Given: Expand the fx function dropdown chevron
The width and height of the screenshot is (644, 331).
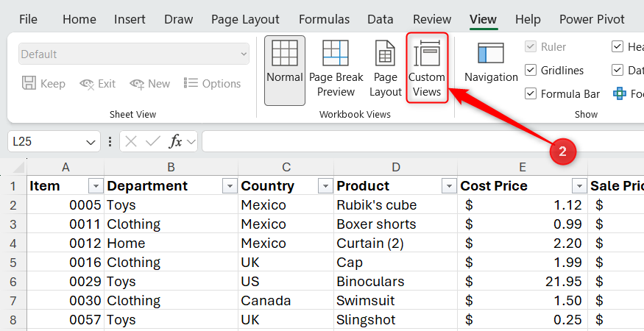Looking at the screenshot, I should [x=191, y=142].
